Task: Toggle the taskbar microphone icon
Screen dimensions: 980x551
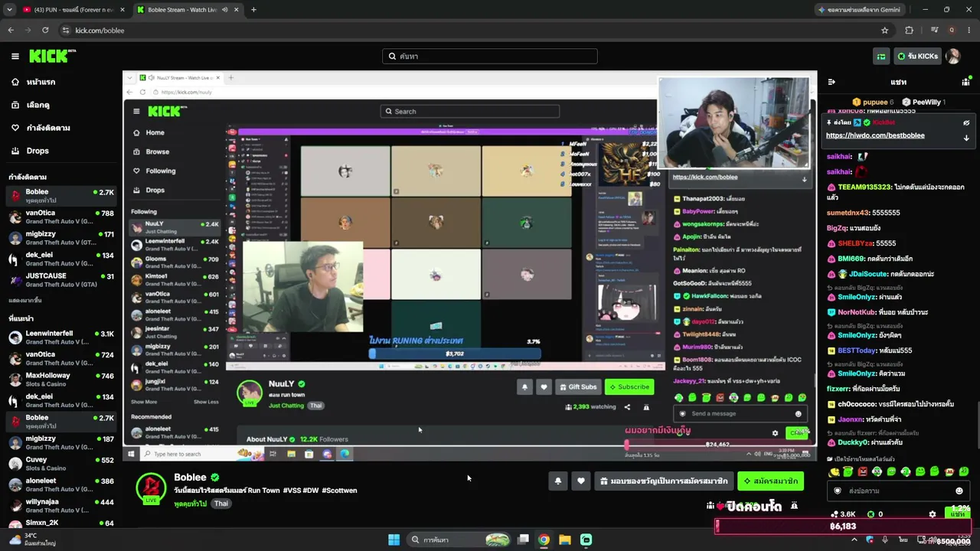Action: coord(885,540)
